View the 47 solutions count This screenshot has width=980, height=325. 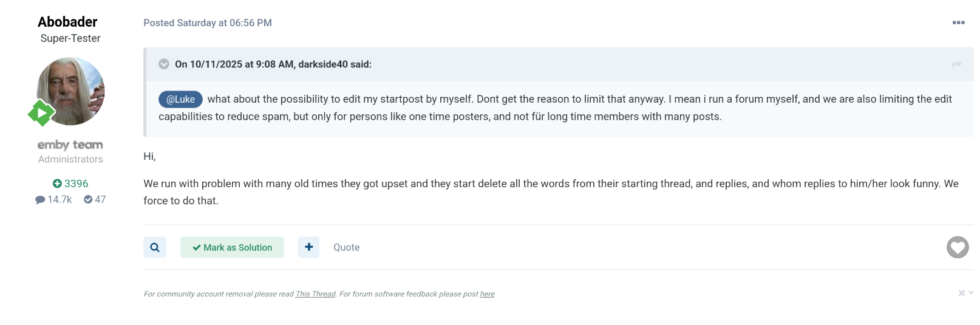point(95,199)
